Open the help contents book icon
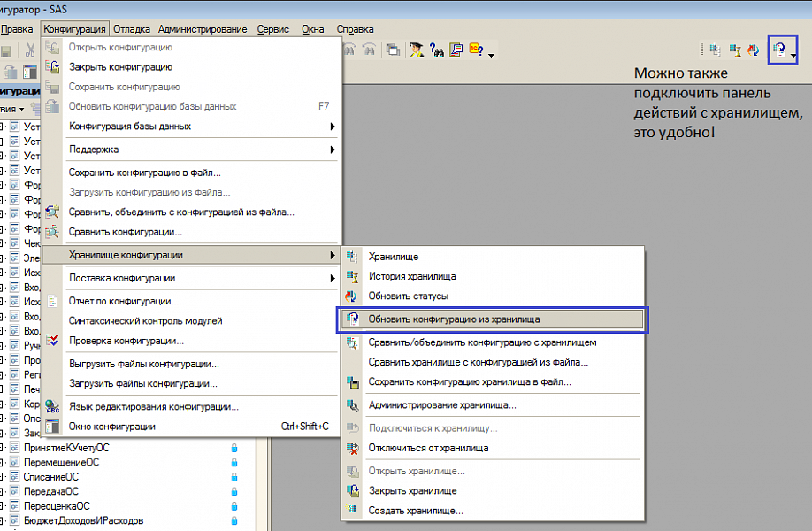 click(x=456, y=50)
